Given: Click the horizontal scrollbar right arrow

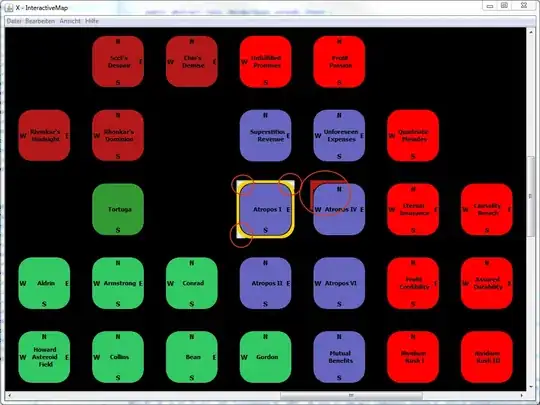Looking at the screenshot, I should (x=522, y=395).
